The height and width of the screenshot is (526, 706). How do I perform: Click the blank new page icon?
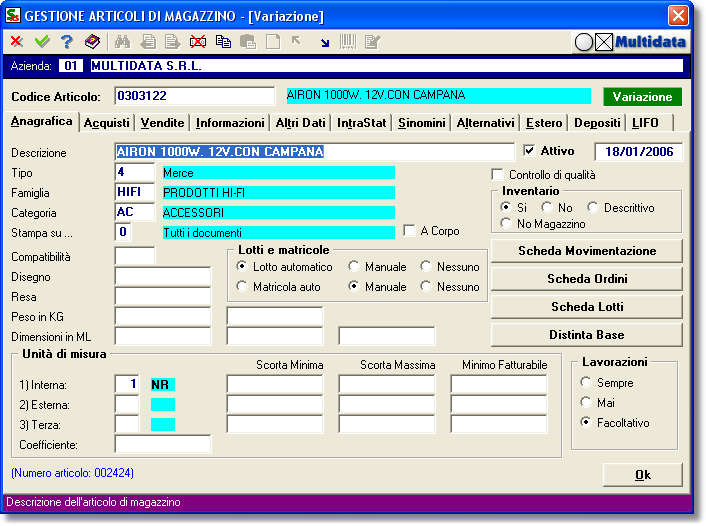(273, 41)
